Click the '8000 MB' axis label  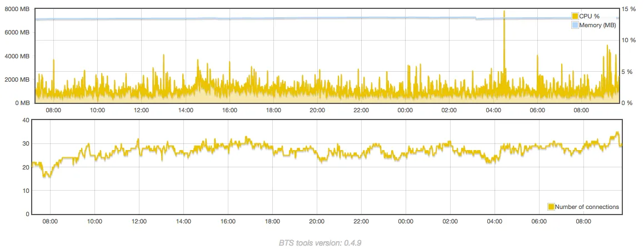click(x=17, y=9)
